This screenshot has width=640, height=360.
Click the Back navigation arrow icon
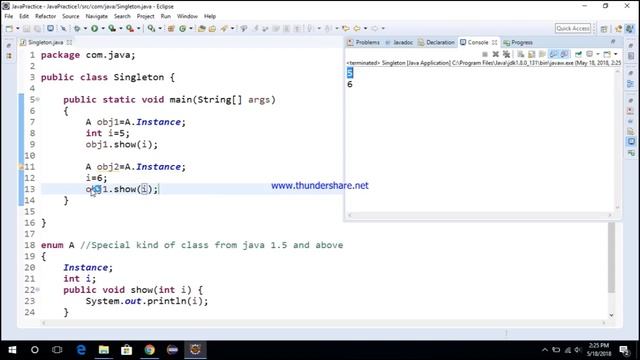point(357,29)
